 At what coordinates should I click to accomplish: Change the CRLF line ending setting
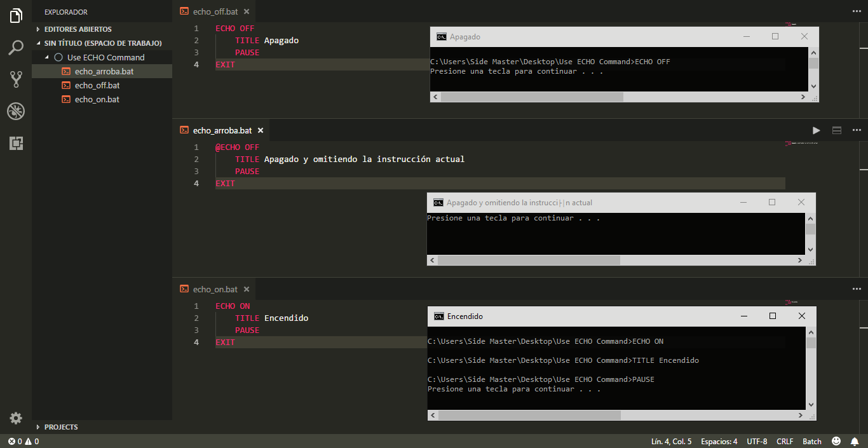785,441
